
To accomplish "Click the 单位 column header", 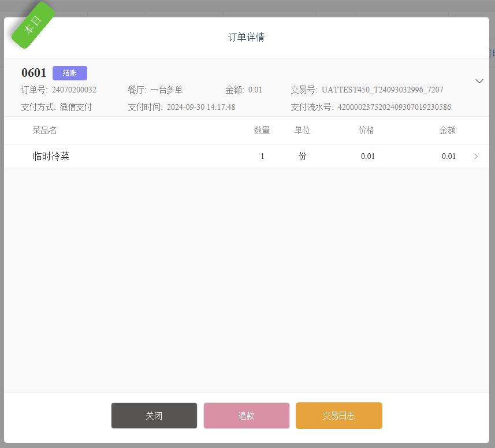I will [302, 130].
